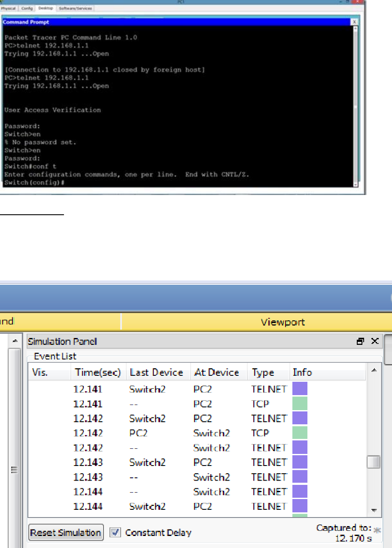This screenshot has width=392, height=548.
Task: Select the 12.141 TCP event at PC2
Action: (197, 404)
